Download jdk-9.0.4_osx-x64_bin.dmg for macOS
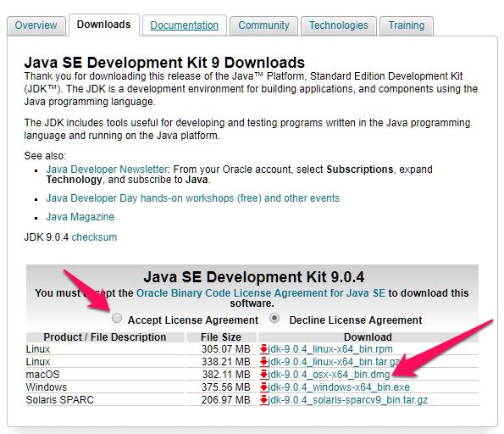504x434 pixels. (x=329, y=375)
